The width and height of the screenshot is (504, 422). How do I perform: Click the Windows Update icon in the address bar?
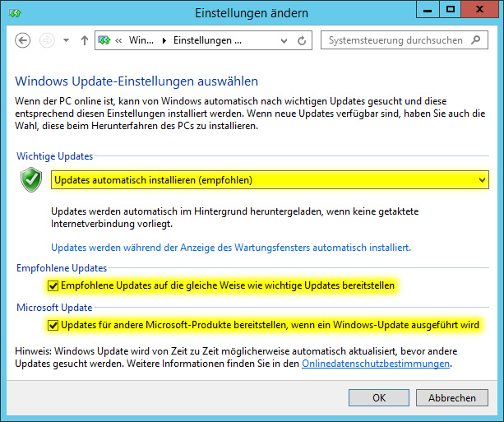click(104, 40)
